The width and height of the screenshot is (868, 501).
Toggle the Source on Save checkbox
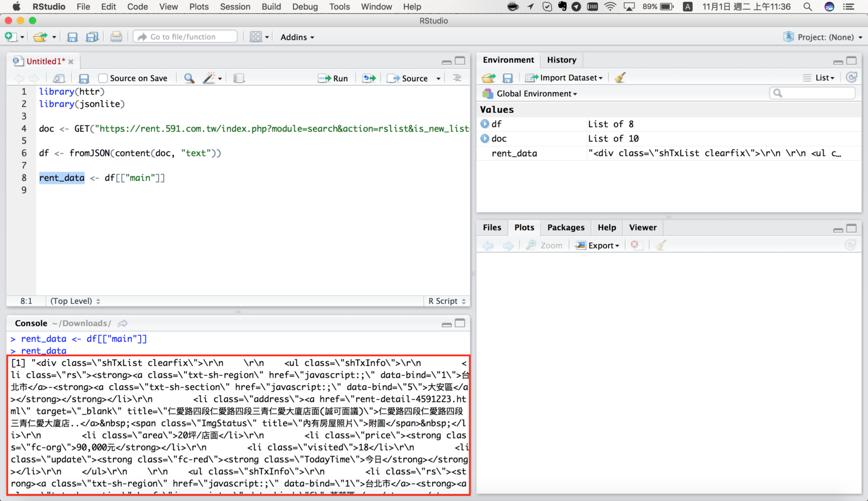click(103, 78)
